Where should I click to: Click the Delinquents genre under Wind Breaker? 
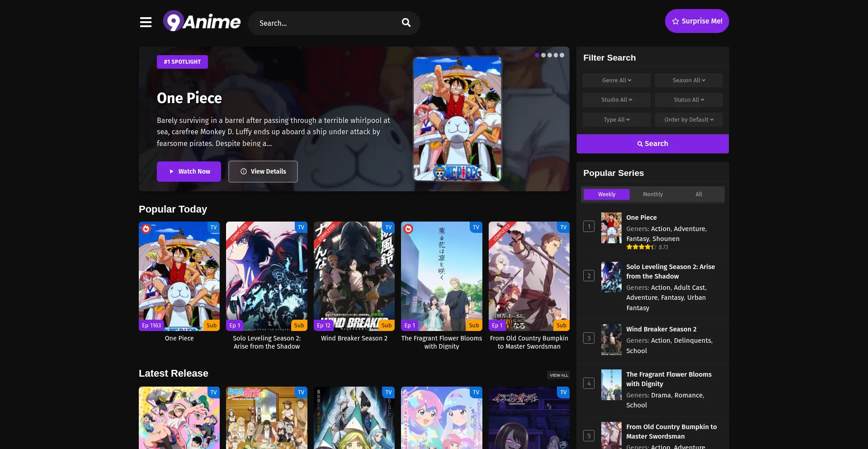tap(693, 340)
